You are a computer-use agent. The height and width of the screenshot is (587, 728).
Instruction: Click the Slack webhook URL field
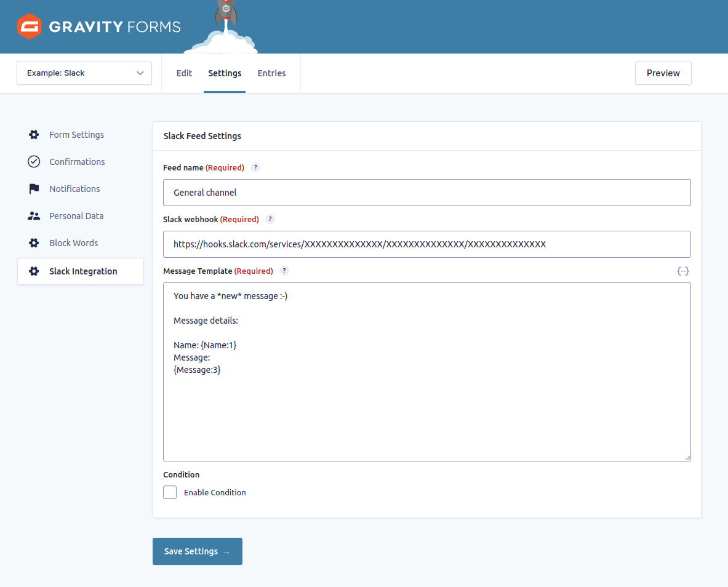(x=426, y=244)
